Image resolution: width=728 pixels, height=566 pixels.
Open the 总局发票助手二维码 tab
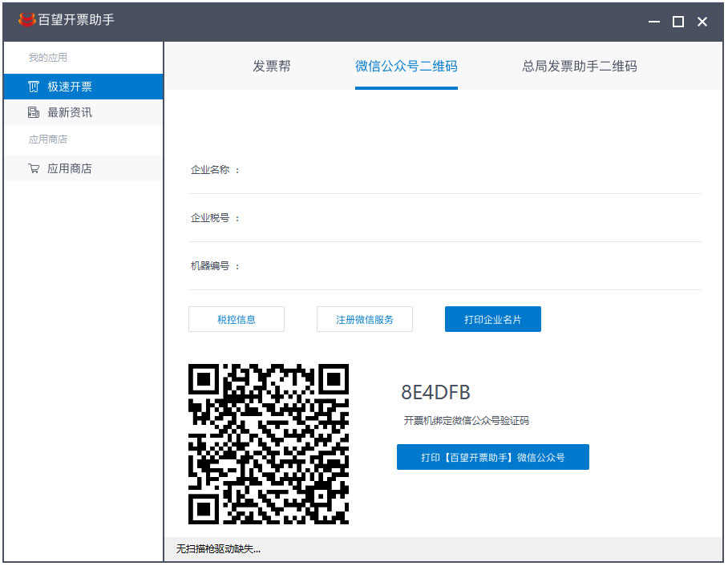click(x=579, y=66)
